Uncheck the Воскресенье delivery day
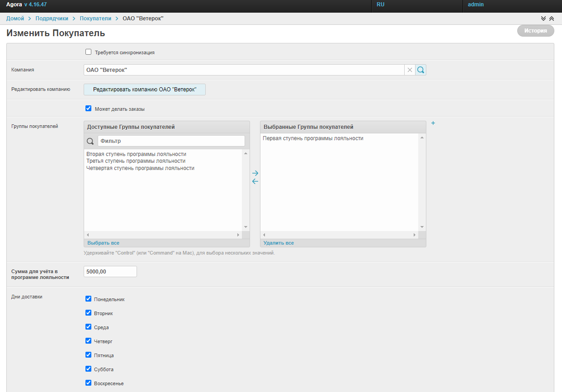The width and height of the screenshot is (562, 392). pyautogui.click(x=89, y=383)
